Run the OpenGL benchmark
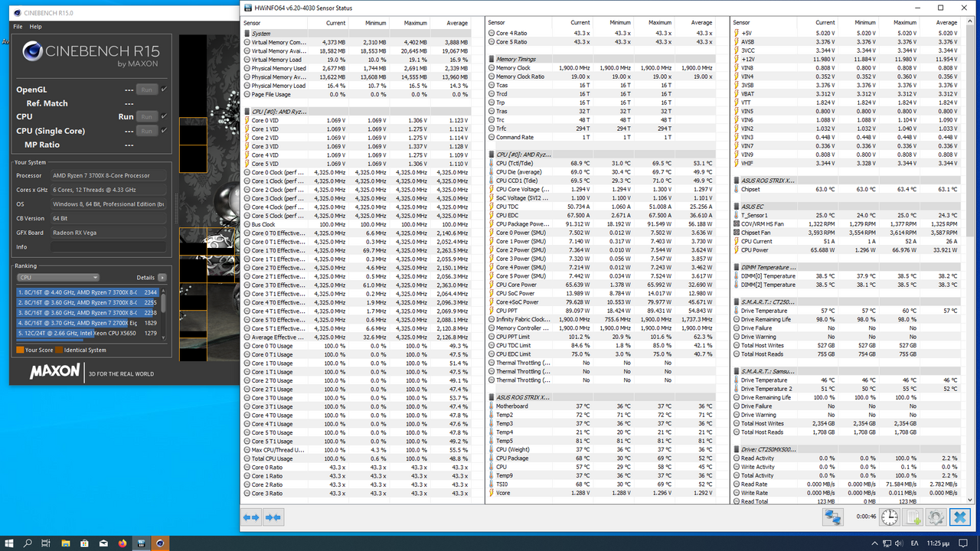 (147, 90)
